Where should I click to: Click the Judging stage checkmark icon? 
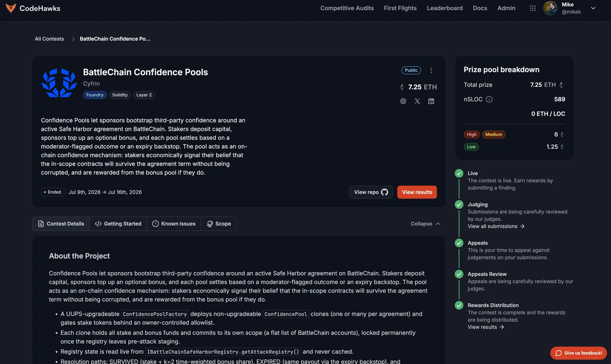[x=459, y=205]
